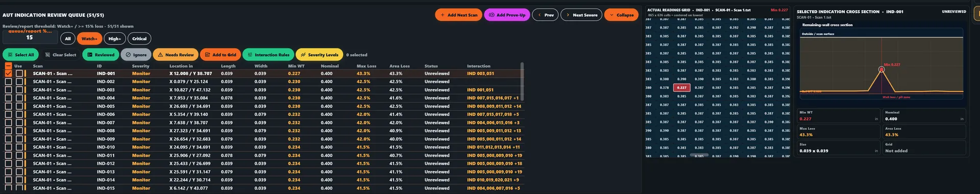Open Severity Levels settings
The image size is (980, 194).
[320, 55]
